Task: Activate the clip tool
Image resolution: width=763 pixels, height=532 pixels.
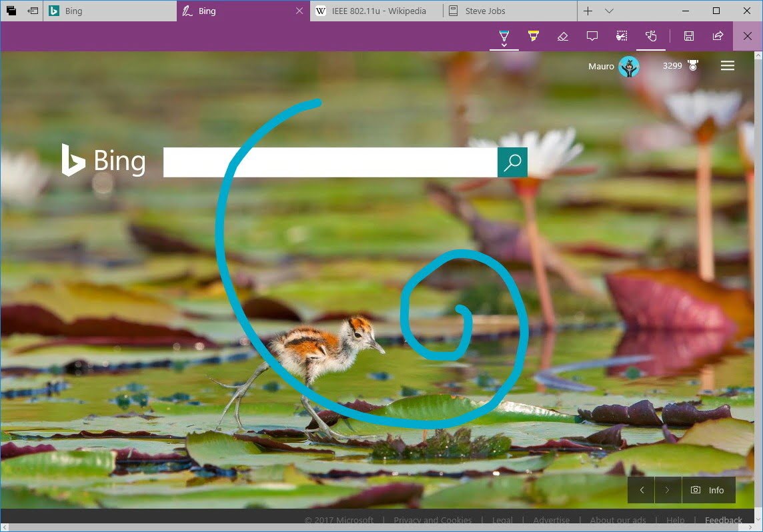Action: click(621, 36)
